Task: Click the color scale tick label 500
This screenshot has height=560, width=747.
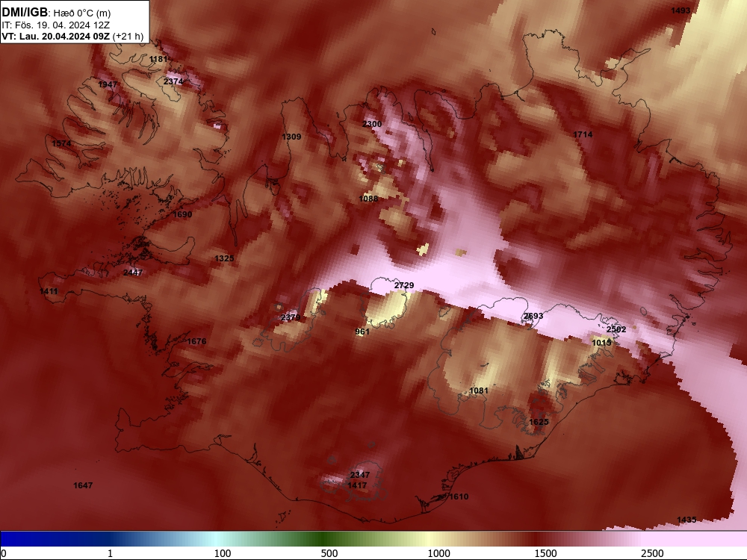Action: coord(329,553)
